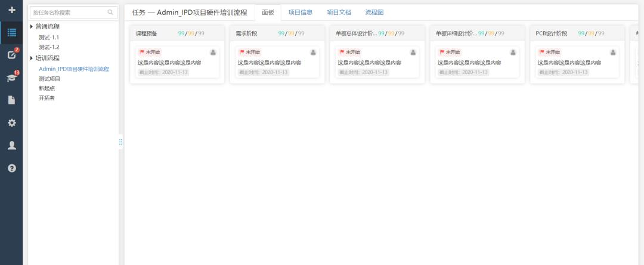Click 99/99/99 counter in PCB设计阶段 header
The width and height of the screenshot is (644, 265).
591,33
